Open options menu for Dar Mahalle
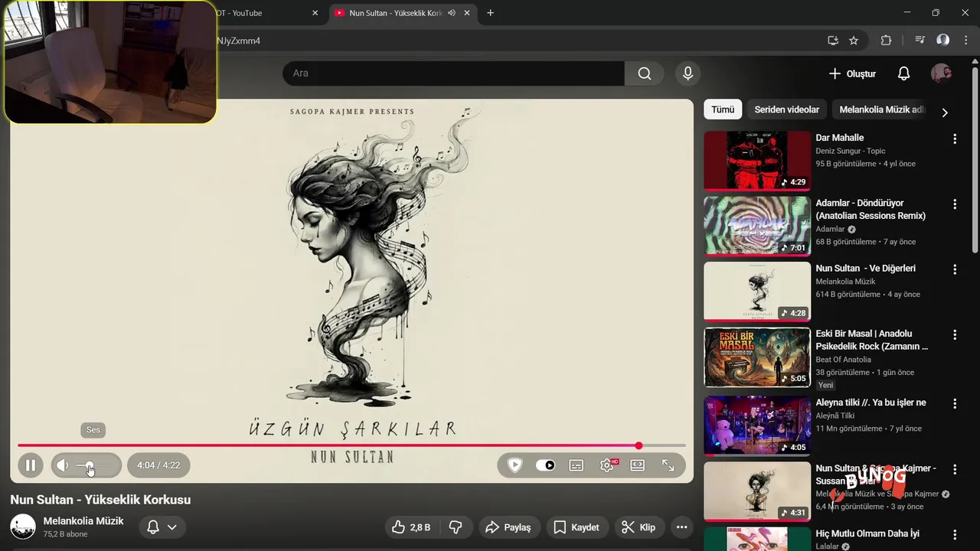980x551 pixels. tap(954, 139)
